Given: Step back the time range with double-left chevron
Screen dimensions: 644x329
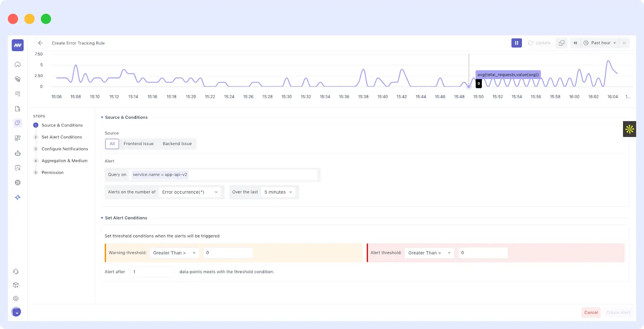Looking at the screenshot, I should coord(575,43).
